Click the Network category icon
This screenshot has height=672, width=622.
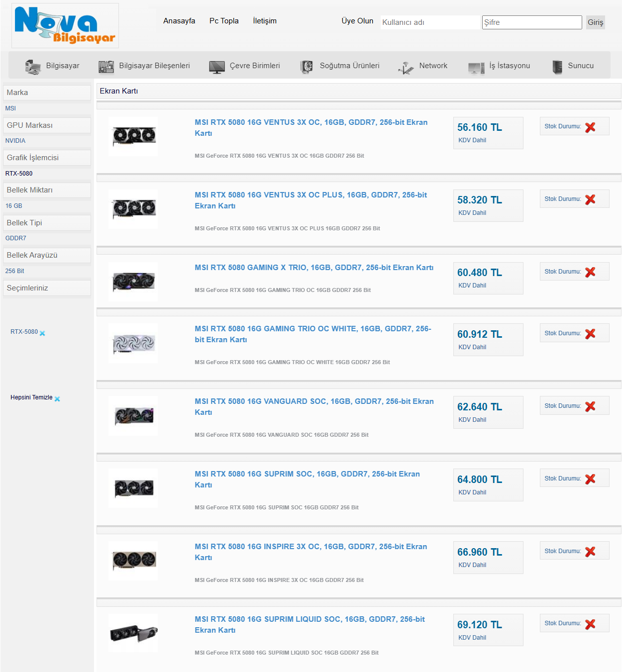406,67
